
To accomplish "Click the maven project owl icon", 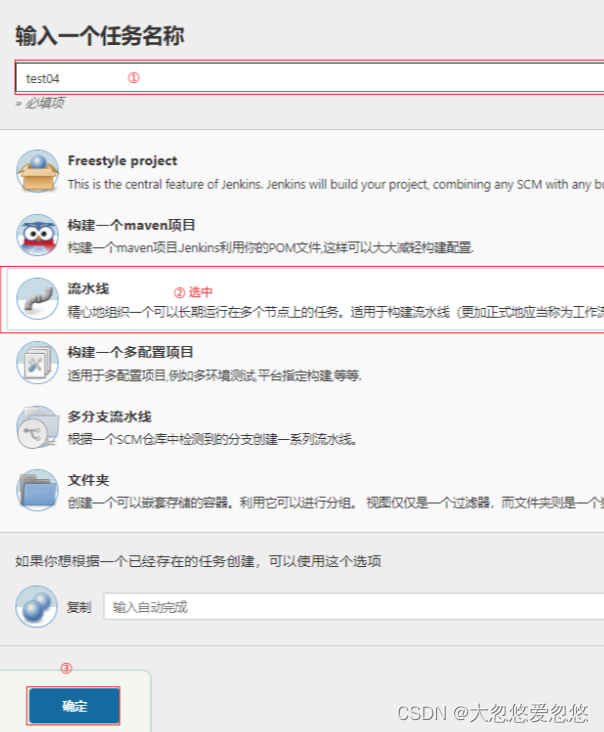I will point(37,235).
